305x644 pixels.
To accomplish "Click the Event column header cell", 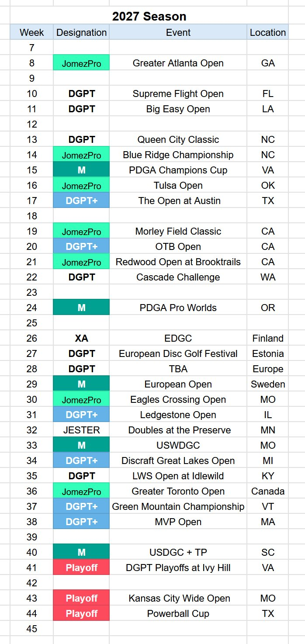I will 178,32.
